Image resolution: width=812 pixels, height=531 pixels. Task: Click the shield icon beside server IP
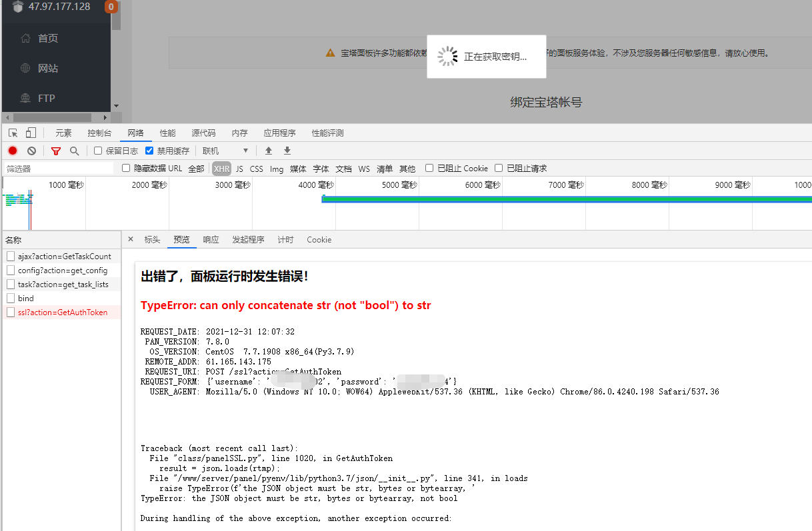(17, 7)
